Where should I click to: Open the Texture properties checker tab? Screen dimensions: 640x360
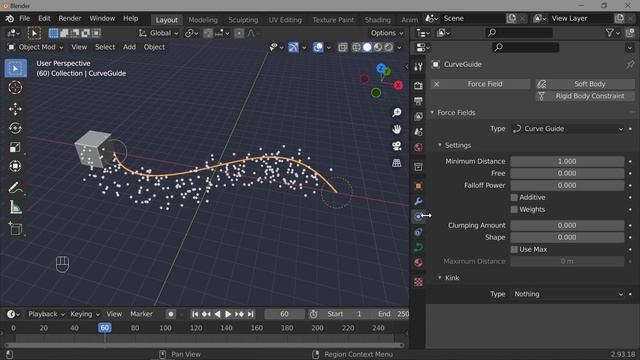[418, 282]
